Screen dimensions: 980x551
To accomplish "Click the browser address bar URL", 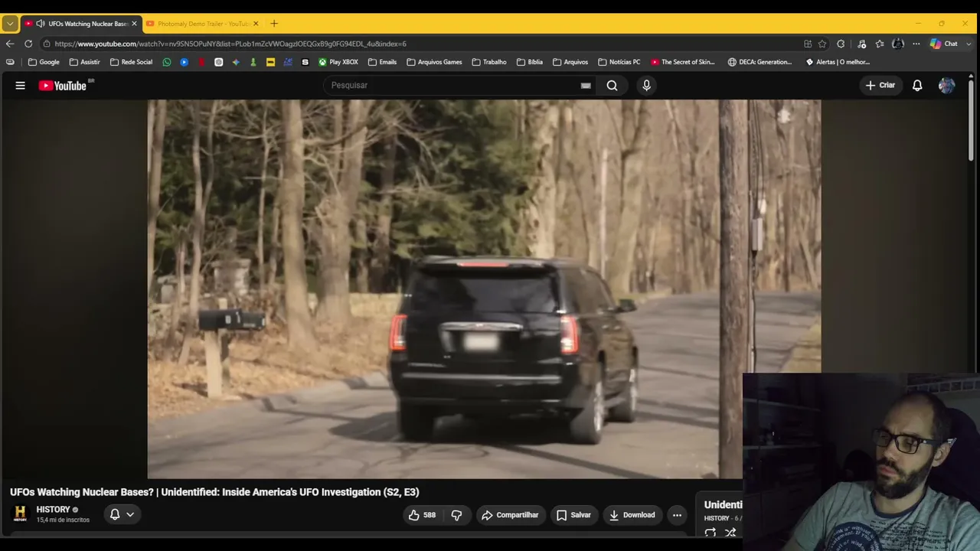I will [x=230, y=44].
